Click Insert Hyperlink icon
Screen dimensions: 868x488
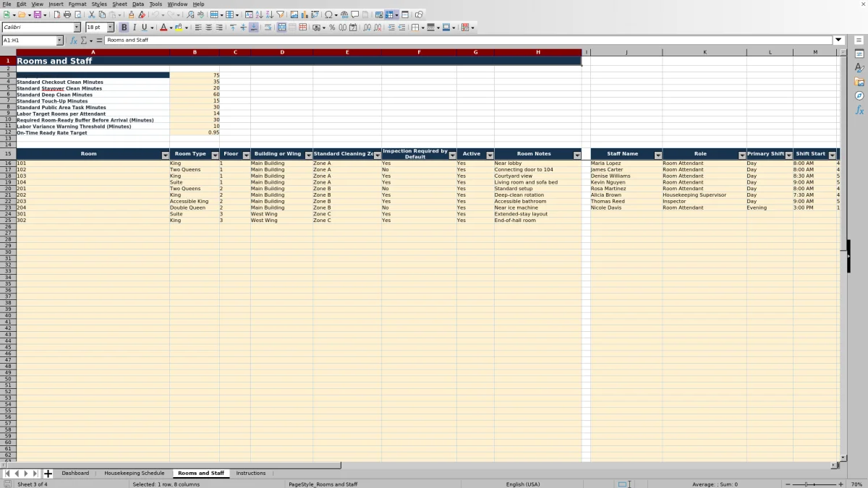(344, 14)
